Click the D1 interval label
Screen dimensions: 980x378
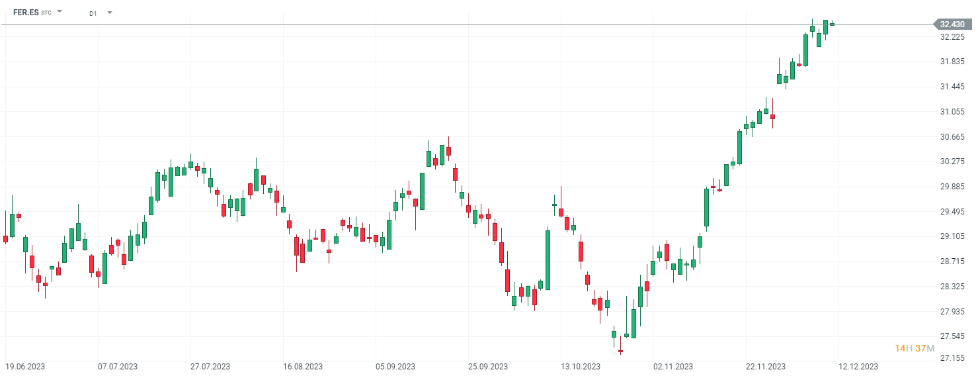click(x=93, y=13)
